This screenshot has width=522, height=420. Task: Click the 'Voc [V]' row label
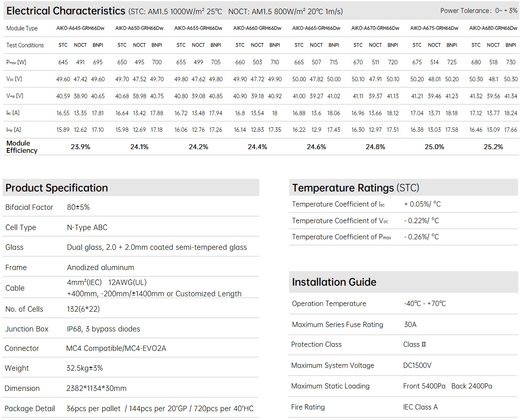[15, 79]
